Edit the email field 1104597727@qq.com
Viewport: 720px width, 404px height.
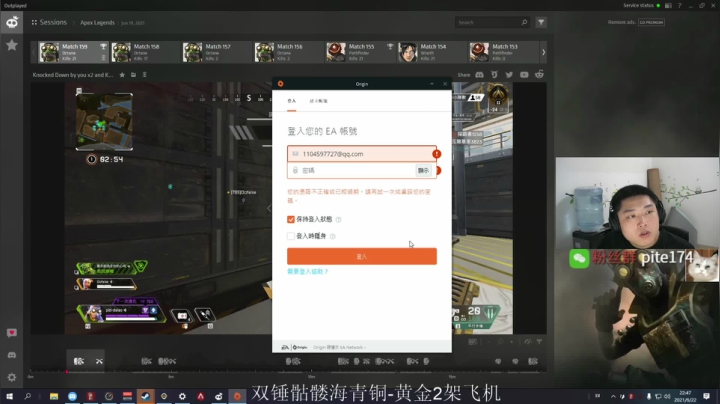click(362, 154)
